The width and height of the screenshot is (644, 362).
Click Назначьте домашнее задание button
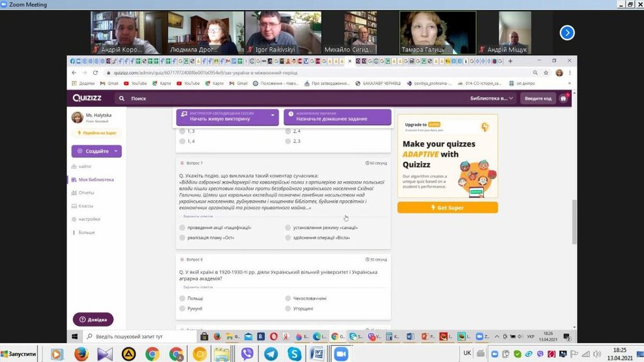337,116
